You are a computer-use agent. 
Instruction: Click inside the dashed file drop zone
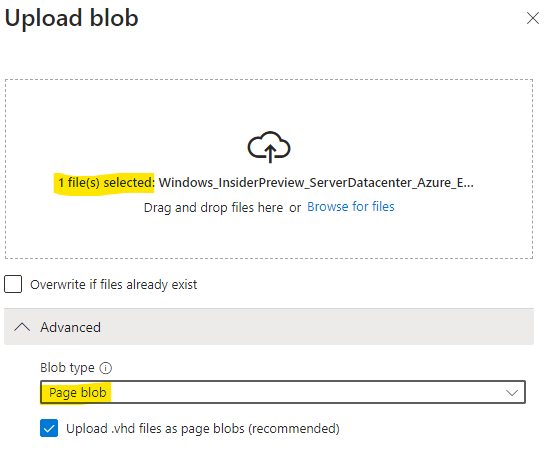269,105
